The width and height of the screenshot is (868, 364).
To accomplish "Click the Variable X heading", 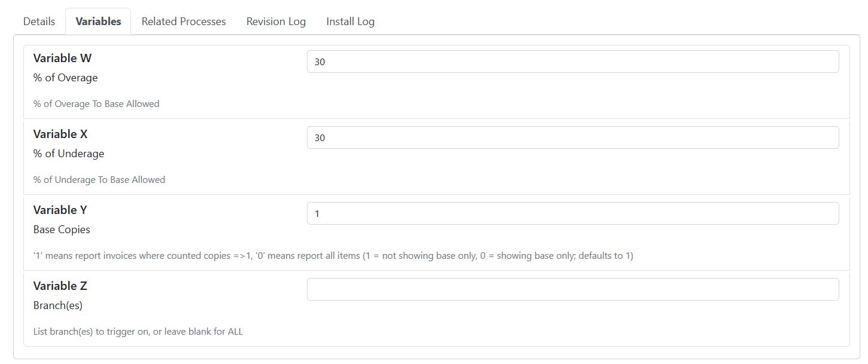I will point(60,134).
